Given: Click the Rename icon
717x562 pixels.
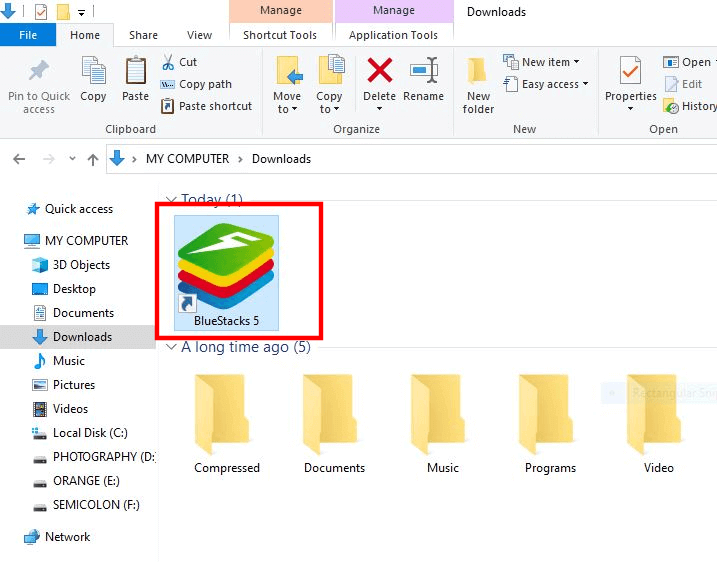Looking at the screenshot, I should click(424, 70).
